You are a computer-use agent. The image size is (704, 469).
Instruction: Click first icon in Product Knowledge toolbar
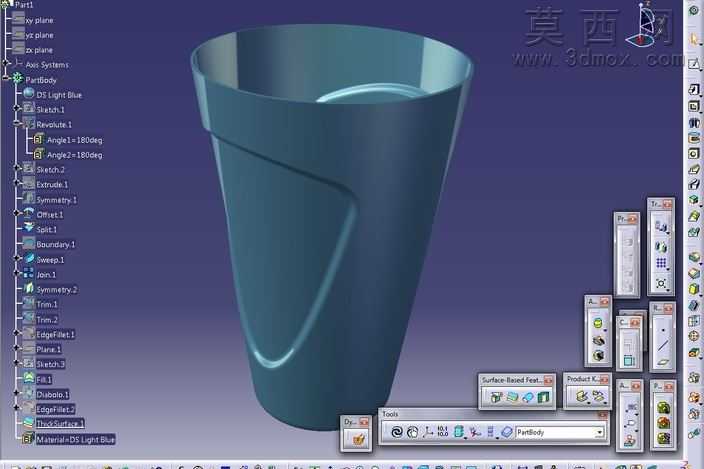(581, 396)
